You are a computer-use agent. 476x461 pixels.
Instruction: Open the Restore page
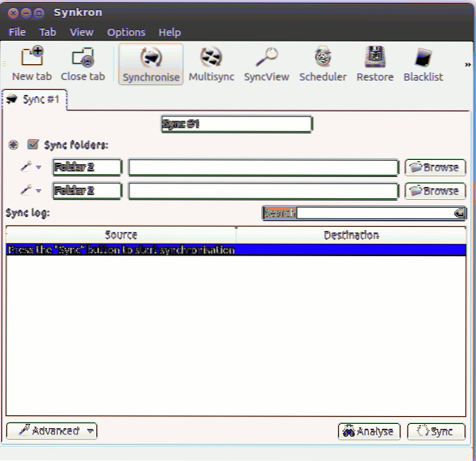click(x=375, y=64)
